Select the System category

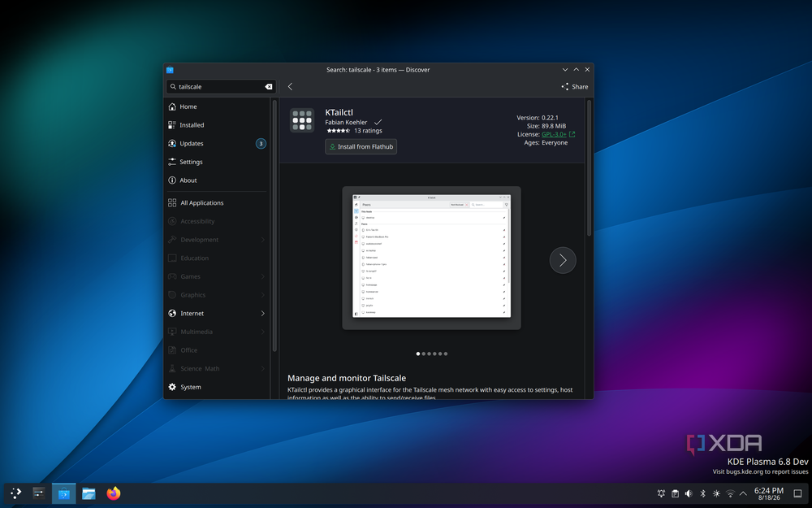[x=218, y=387]
